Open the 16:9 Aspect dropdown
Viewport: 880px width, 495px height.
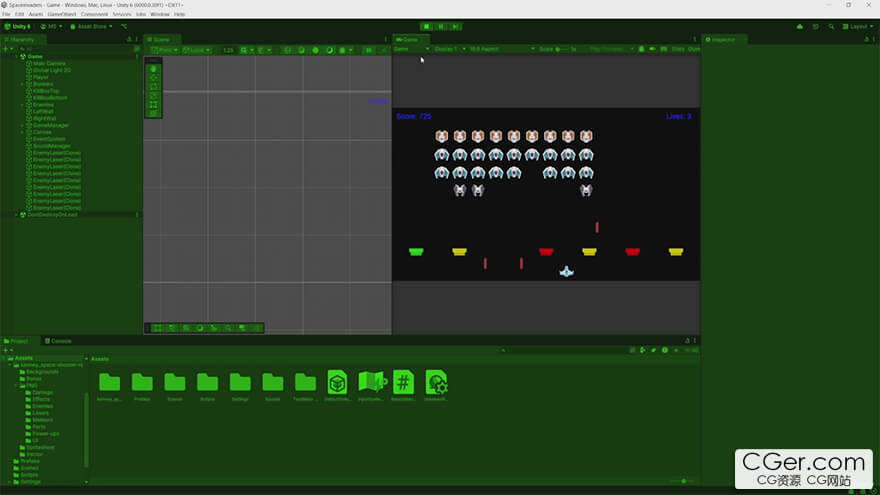pos(502,49)
